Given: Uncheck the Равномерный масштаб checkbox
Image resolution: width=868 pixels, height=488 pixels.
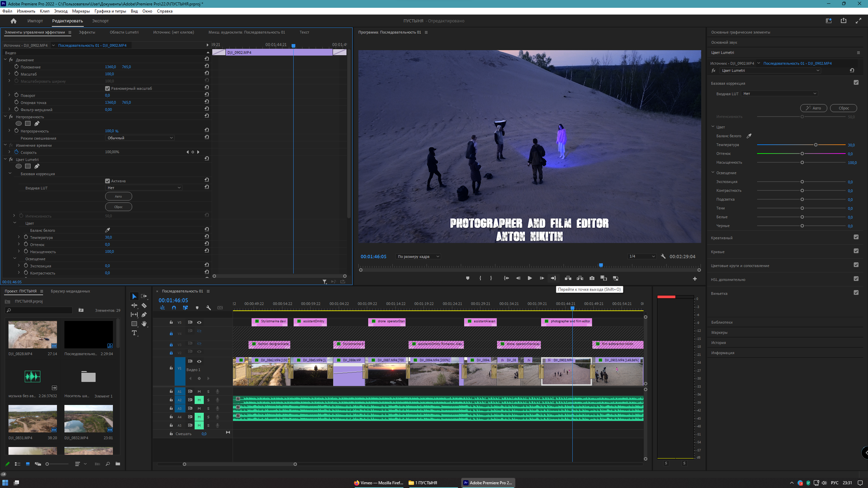Looking at the screenshot, I should pos(107,88).
